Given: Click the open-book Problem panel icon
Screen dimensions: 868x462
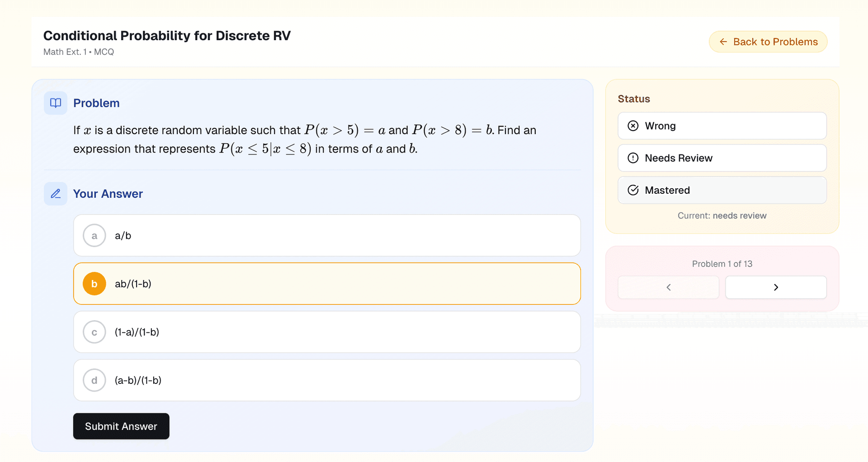Looking at the screenshot, I should pyautogui.click(x=55, y=103).
